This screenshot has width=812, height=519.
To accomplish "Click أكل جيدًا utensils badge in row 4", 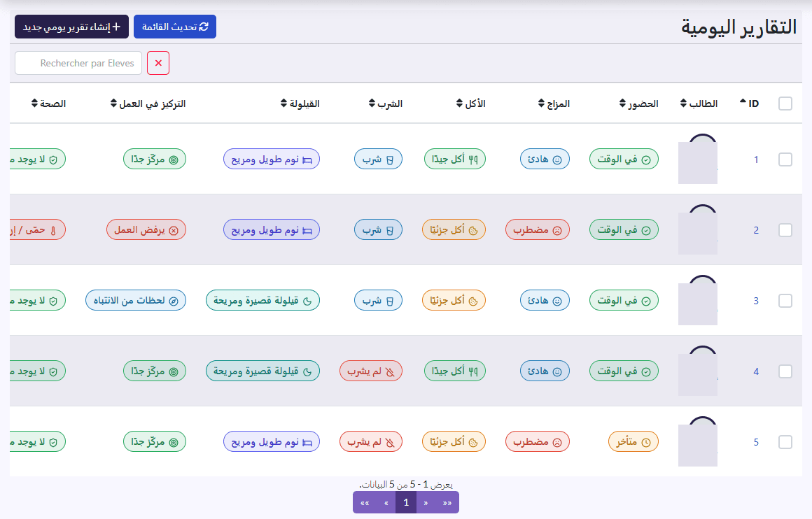I will [x=455, y=371].
